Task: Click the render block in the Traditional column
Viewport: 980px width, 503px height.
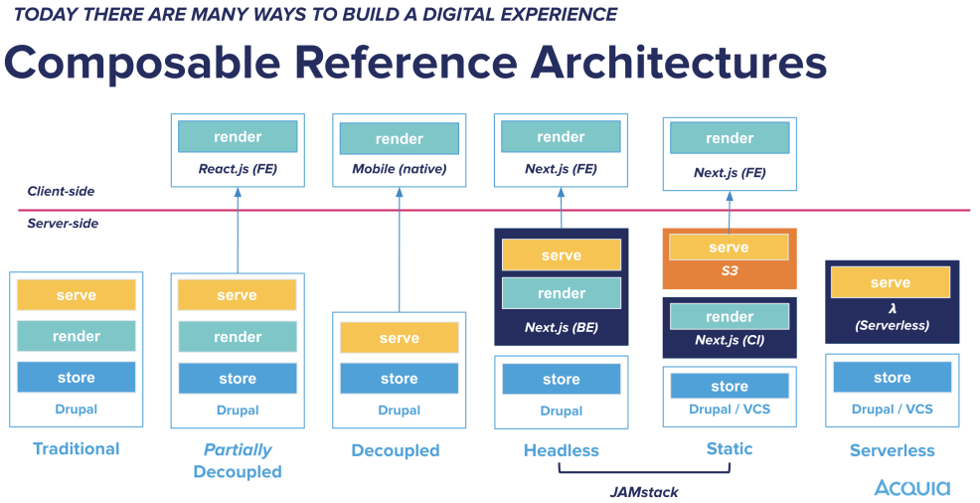Action: (x=77, y=336)
